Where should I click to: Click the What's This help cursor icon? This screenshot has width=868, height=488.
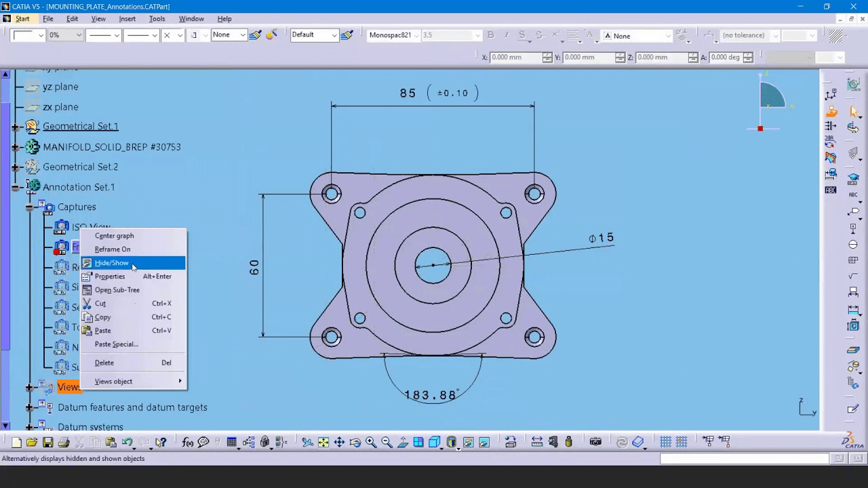(161, 443)
